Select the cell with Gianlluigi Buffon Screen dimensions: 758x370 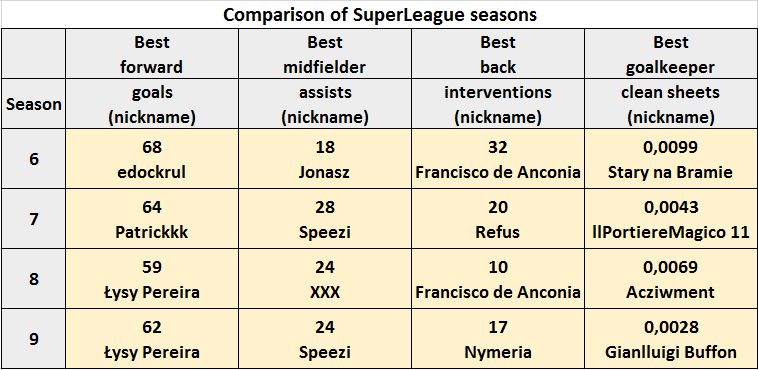tap(671, 339)
